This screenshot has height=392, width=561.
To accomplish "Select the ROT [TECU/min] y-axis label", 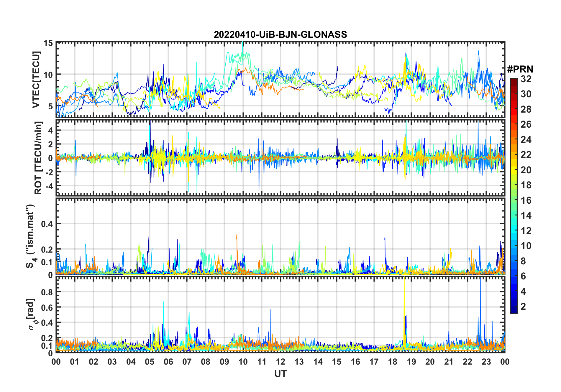I will [x=38, y=158].
